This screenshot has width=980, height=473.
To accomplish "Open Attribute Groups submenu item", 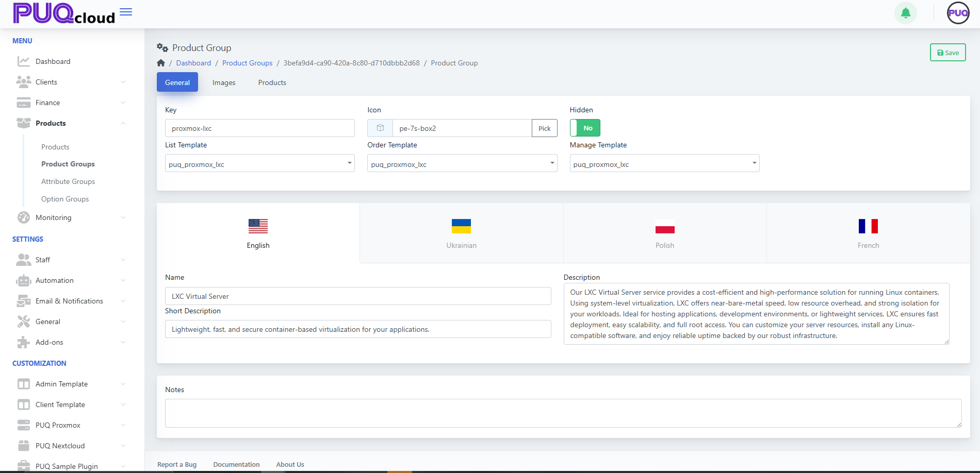I will point(68,181).
